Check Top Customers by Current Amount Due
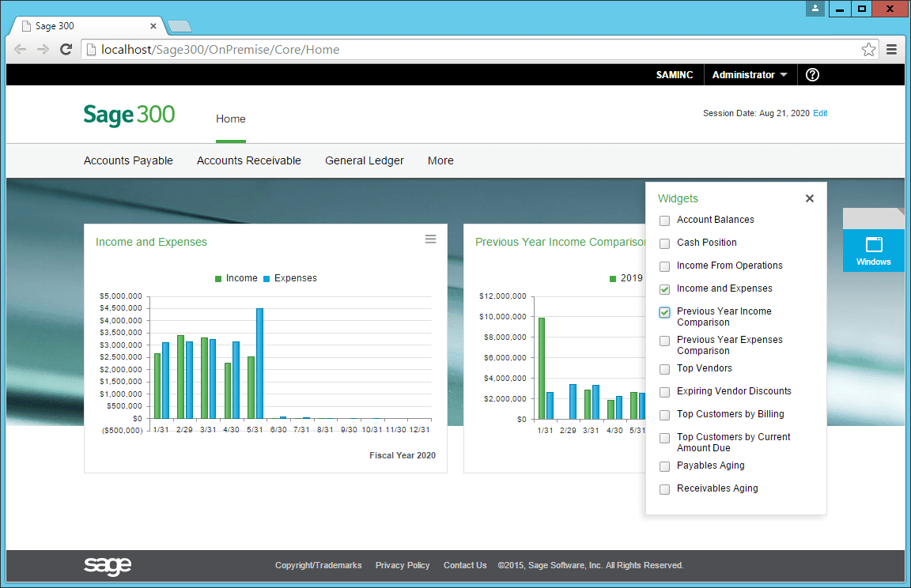The image size is (911, 588). [x=664, y=439]
